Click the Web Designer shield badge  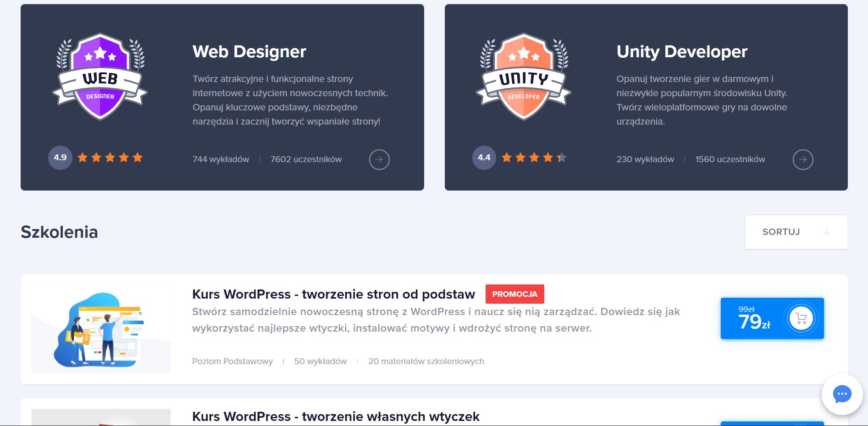click(x=100, y=76)
